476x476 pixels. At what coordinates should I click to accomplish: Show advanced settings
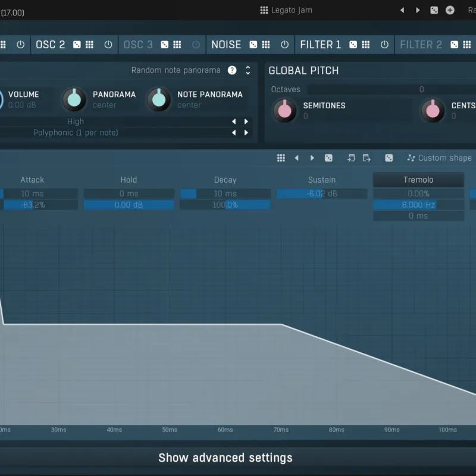[226, 458]
